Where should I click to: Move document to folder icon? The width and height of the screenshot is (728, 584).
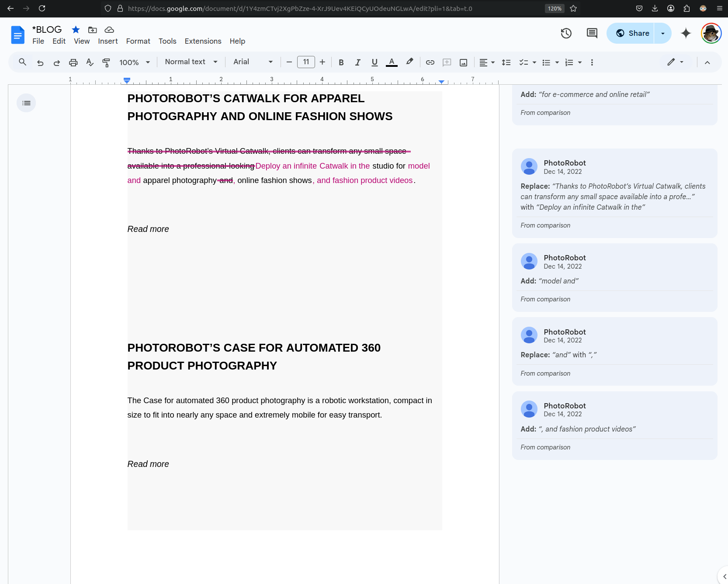[92, 30]
